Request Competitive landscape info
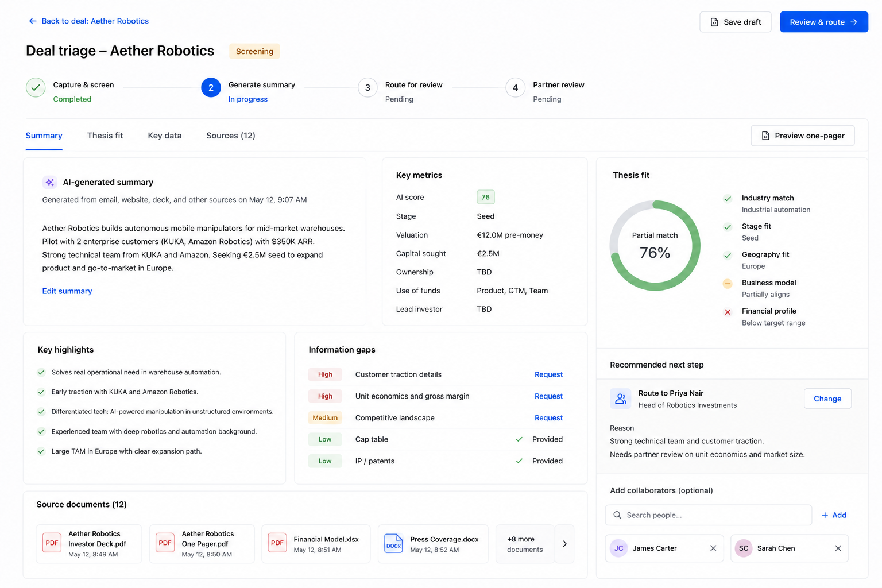The image size is (882, 588). click(548, 418)
